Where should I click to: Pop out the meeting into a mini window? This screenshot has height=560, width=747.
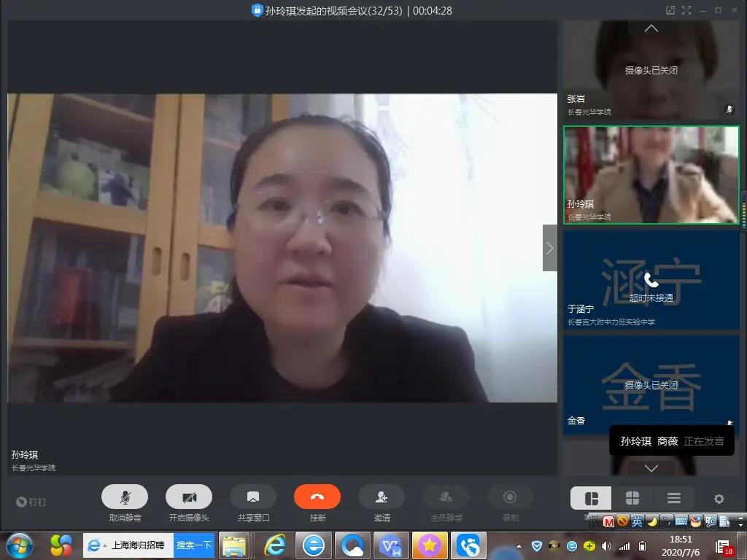tap(670, 10)
